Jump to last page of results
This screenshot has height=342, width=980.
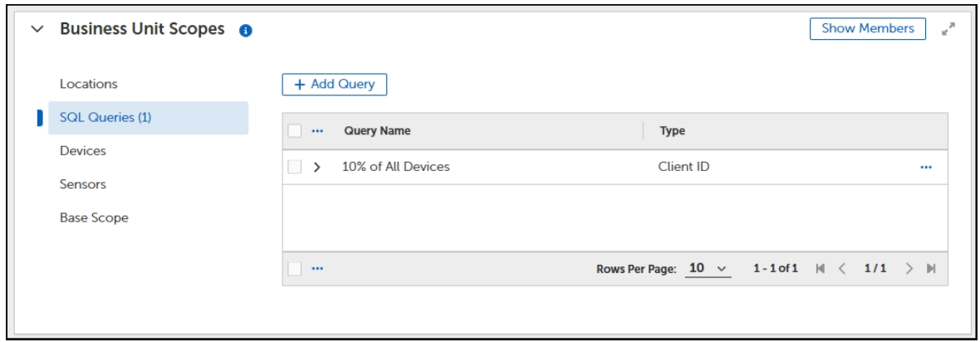click(x=931, y=269)
